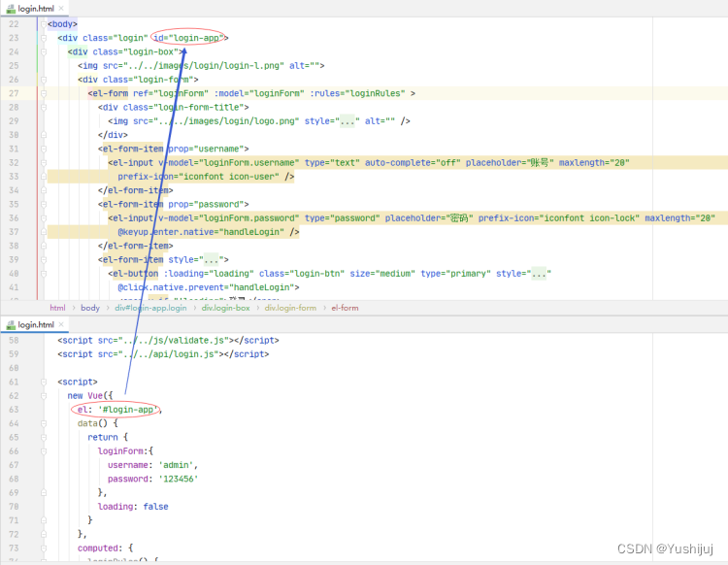Click prefix-icon="iconfont icon-user" text
The image size is (728, 565).
point(198,177)
